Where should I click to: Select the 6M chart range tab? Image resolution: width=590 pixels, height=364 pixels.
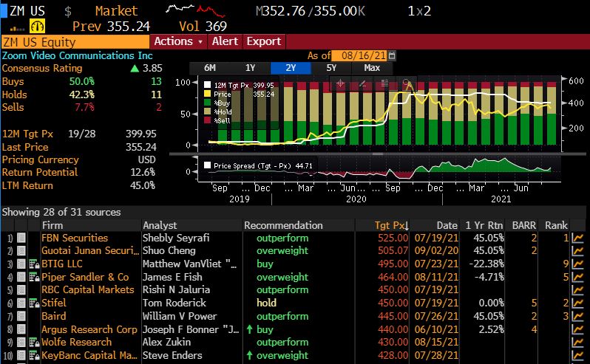(210, 68)
